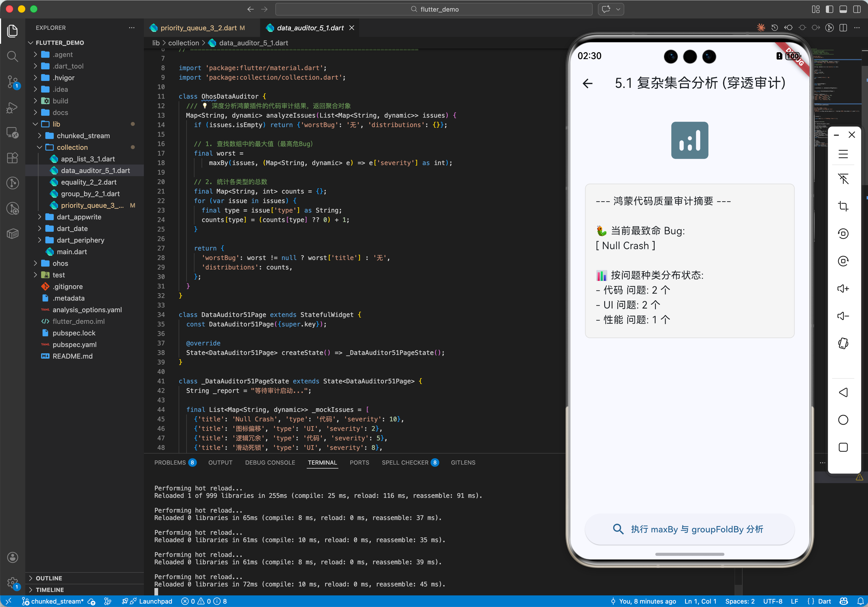Open Flutter DevTools history icon in debug toolbar
The height and width of the screenshot is (607, 868).
[775, 27]
